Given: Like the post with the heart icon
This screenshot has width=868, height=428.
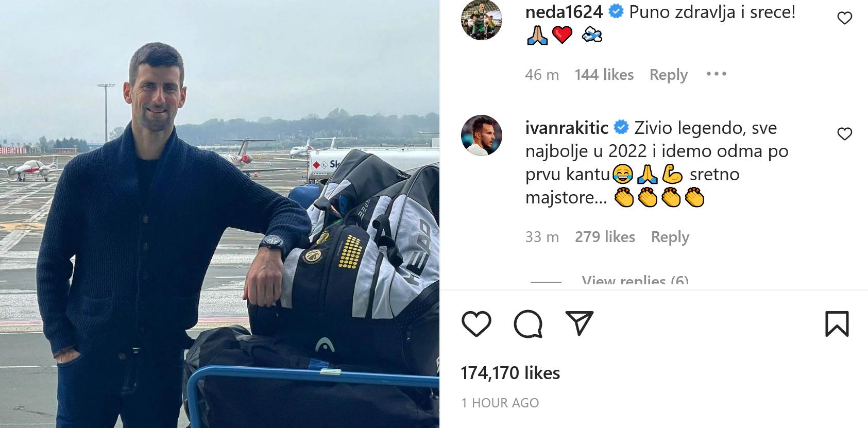Looking at the screenshot, I should pyautogui.click(x=476, y=324).
